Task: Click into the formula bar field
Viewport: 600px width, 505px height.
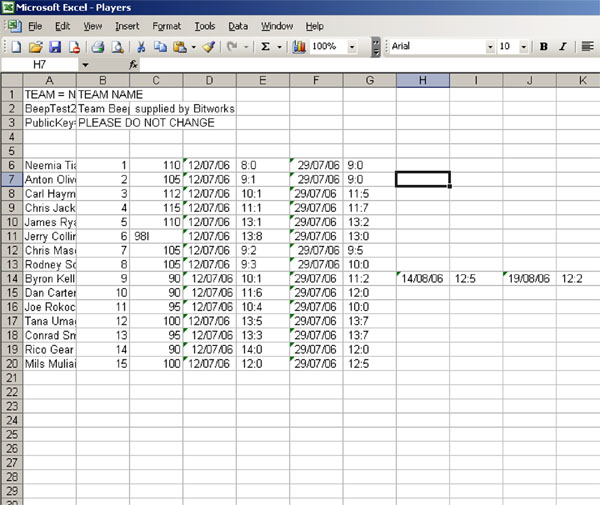Action: tap(370, 65)
